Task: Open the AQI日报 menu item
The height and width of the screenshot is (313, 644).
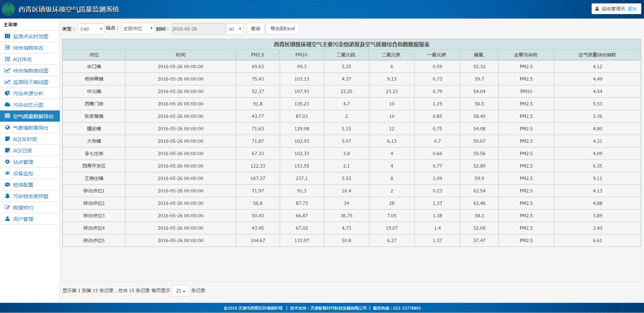Action: tap(22, 150)
